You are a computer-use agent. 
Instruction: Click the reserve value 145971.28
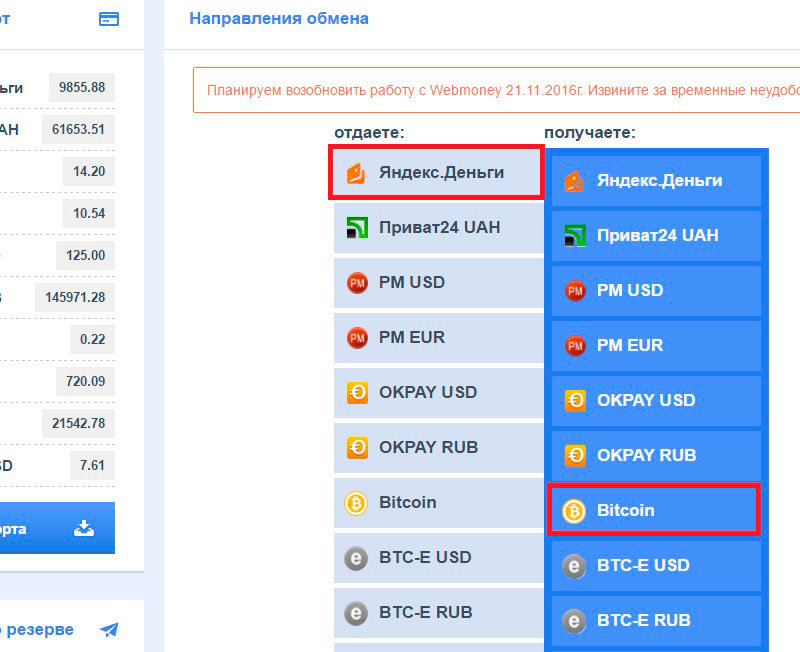coord(75,297)
